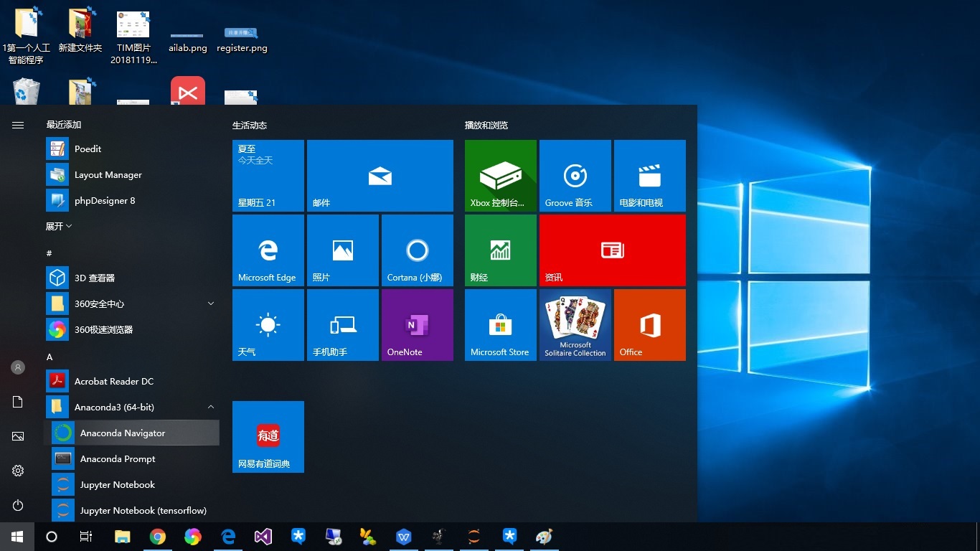Expand the 360安全中心 folder
This screenshot has width=980, height=551.
pyautogui.click(x=133, y=304)
